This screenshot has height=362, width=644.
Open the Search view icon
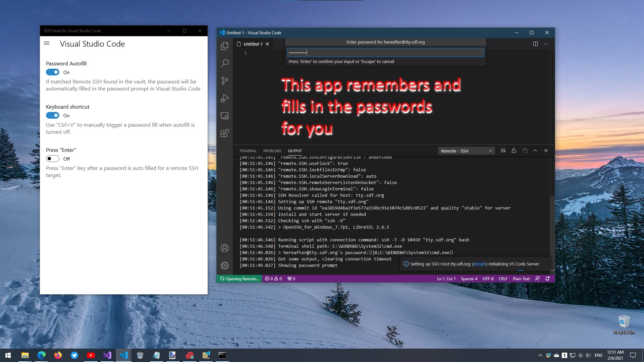pyautogui.click(x=225, y=63)
